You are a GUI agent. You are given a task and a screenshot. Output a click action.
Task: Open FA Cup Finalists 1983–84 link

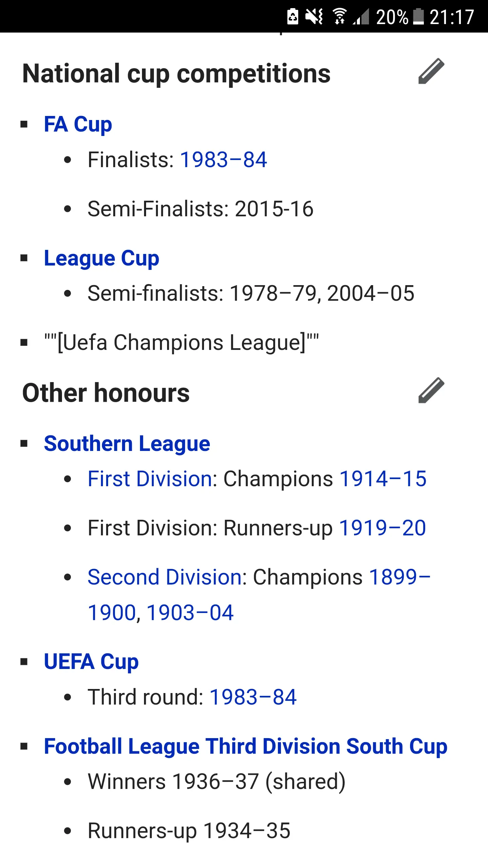[x=223, y=160]
